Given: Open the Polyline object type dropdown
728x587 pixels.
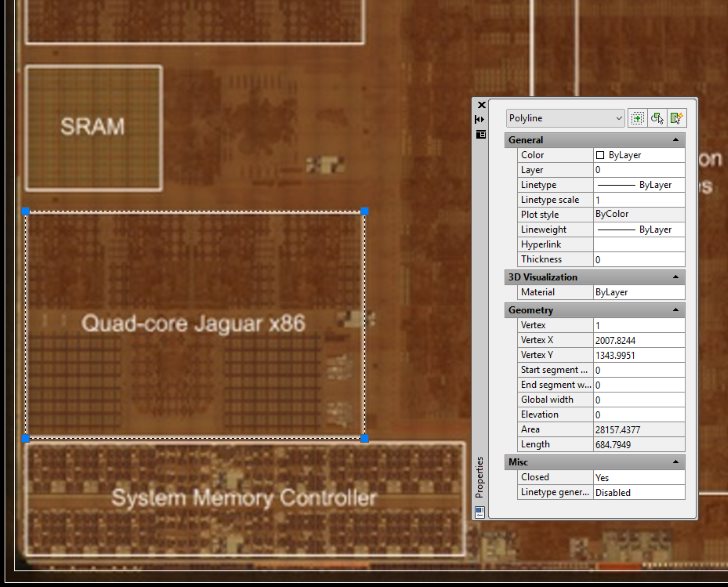Looking at the screenshot, I should (x=565, y=118).
